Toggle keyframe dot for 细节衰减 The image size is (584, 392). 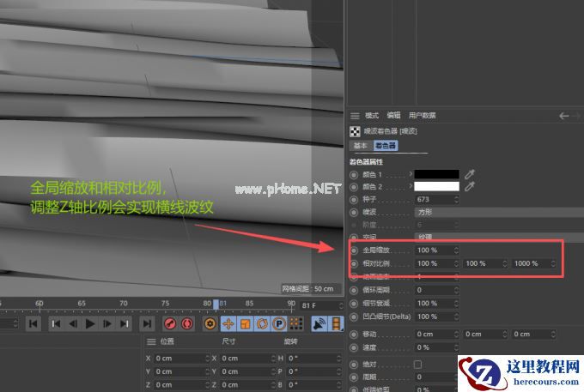point(354,304)
